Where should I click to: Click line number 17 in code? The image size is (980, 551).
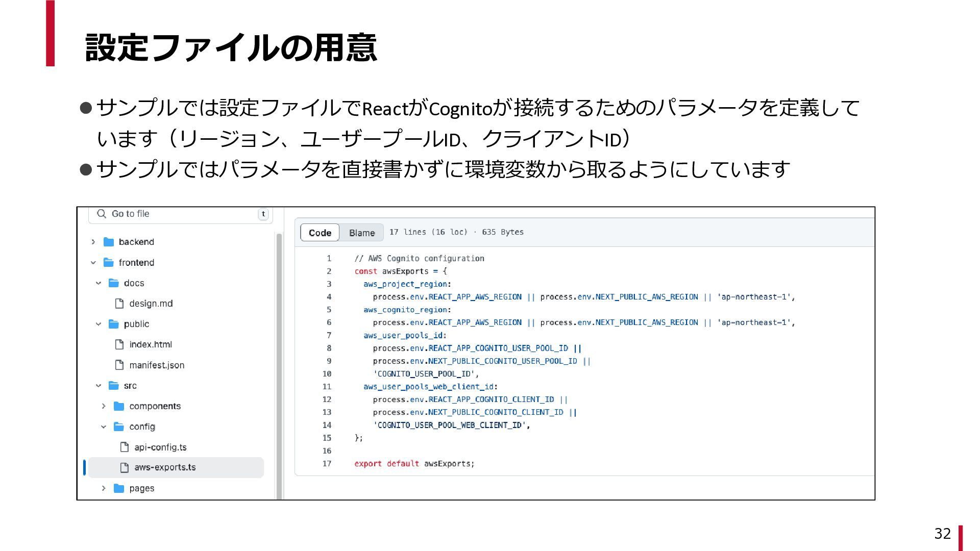[x=327, y=464]
